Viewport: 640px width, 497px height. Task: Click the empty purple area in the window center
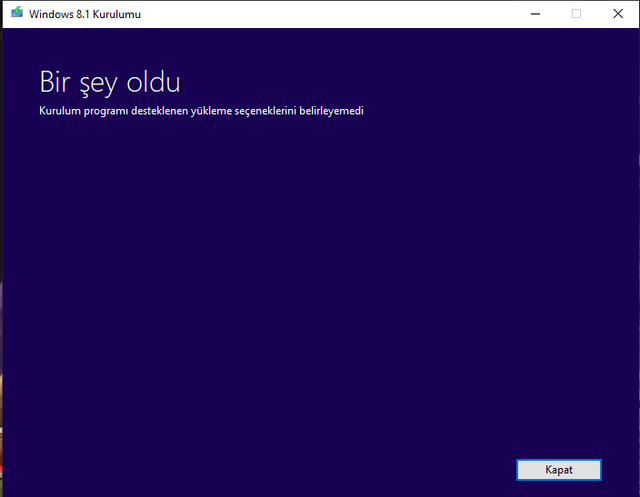tap(320, 280)
